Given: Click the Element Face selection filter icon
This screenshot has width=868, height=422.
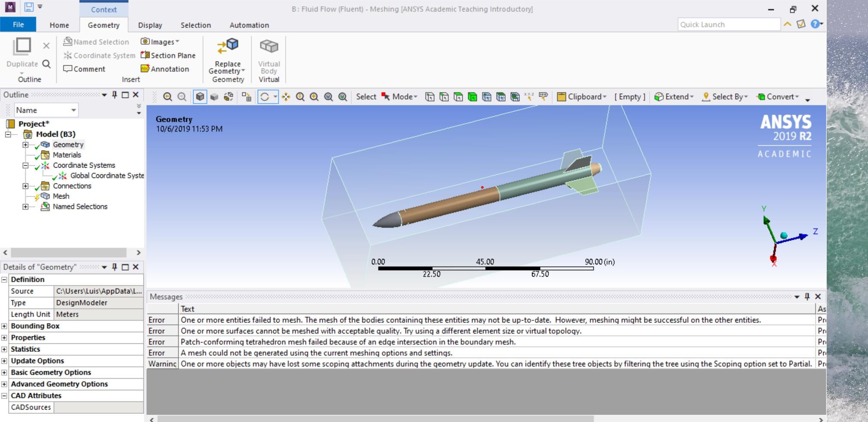Looking at the screenshot, I should [500, 97].
